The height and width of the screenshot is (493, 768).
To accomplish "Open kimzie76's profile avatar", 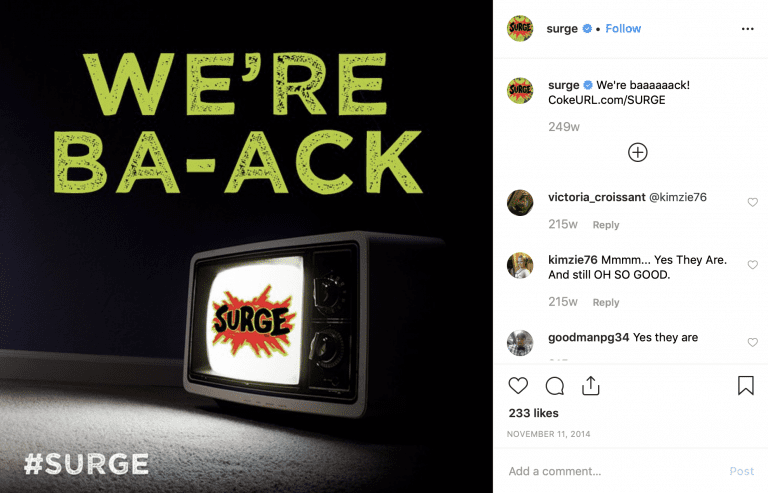I will pos(520,265).
